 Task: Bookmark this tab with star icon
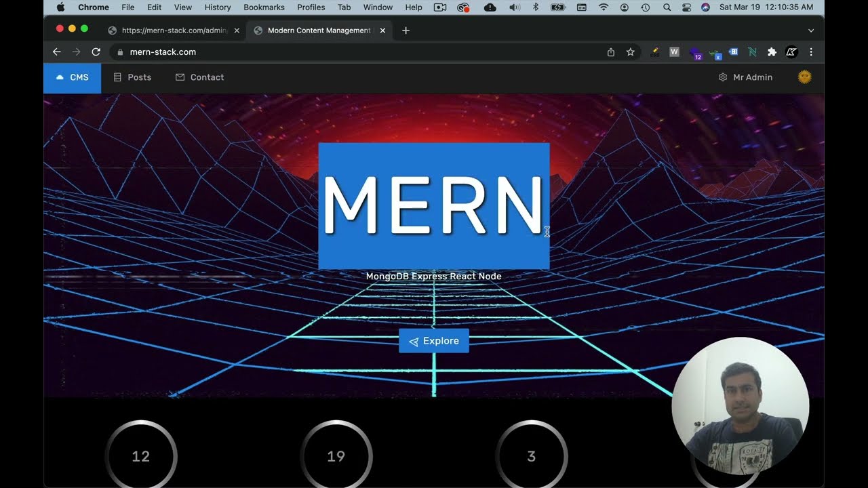coord(631,52)
